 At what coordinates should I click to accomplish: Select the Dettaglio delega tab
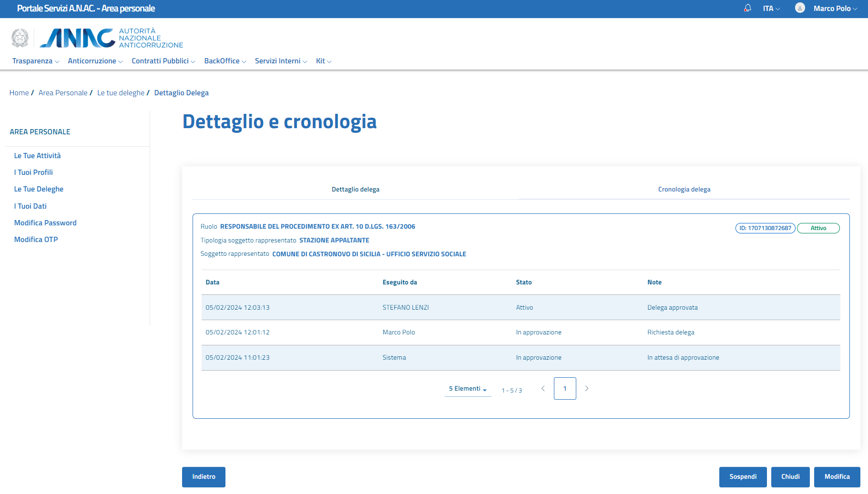click(x=356, y=190)
